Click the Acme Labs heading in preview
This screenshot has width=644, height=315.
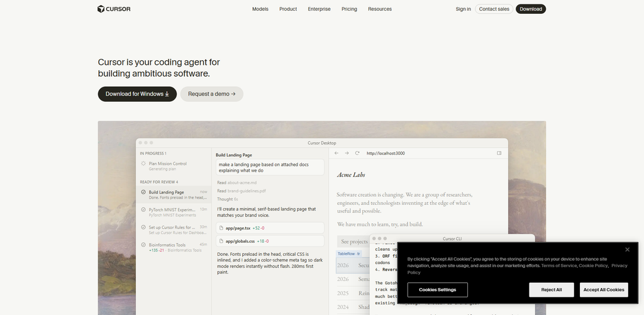pyautogui.click(x=351, y=175)
